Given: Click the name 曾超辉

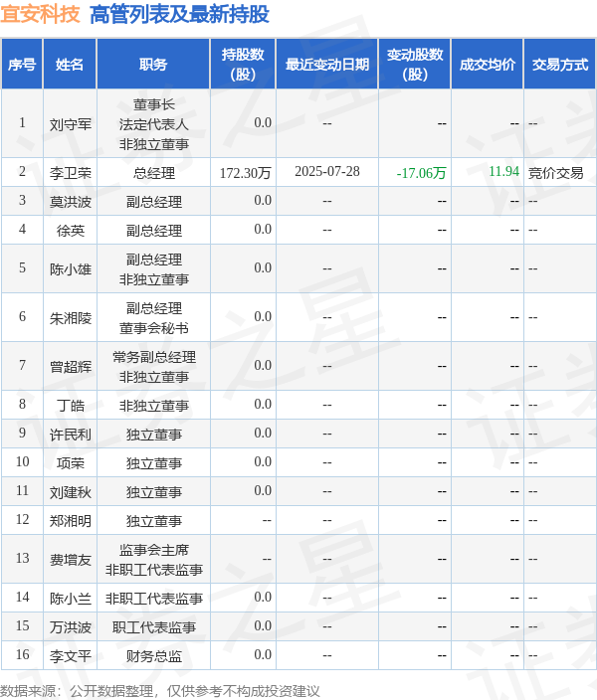Looking at the screenshot, I should tap(71, 367).
